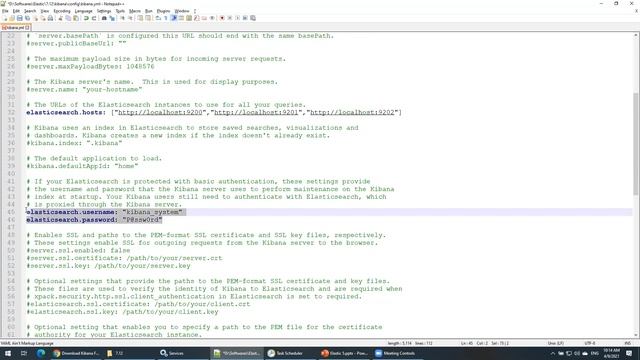Image resolution: width=640 pixels, height=360 pixels.
Task: Click the Save Recorded Macro icon
Action: (253, 18)
